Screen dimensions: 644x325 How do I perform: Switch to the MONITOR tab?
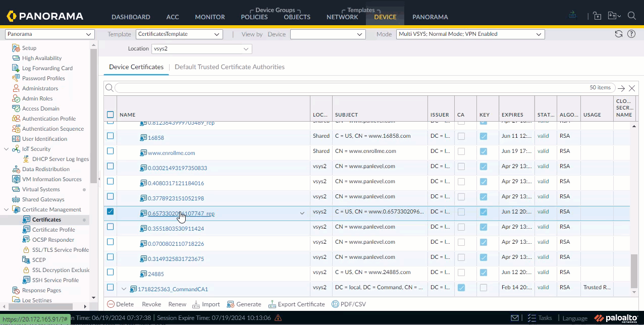coord(210,17)
